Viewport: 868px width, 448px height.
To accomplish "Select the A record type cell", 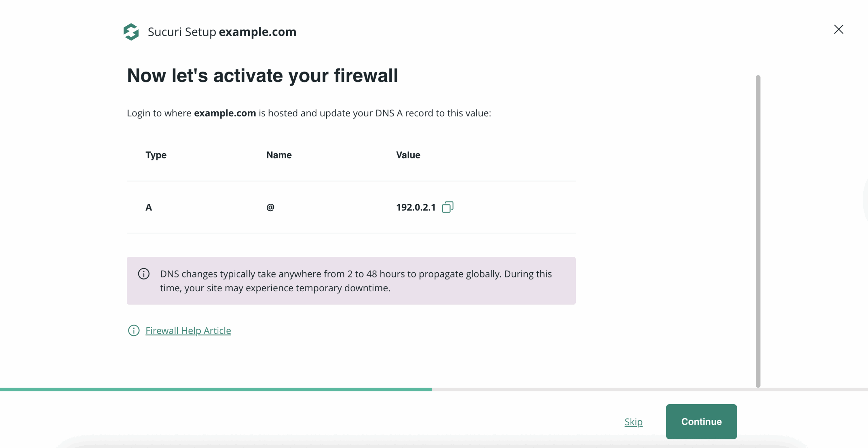I will pos(149,207).
